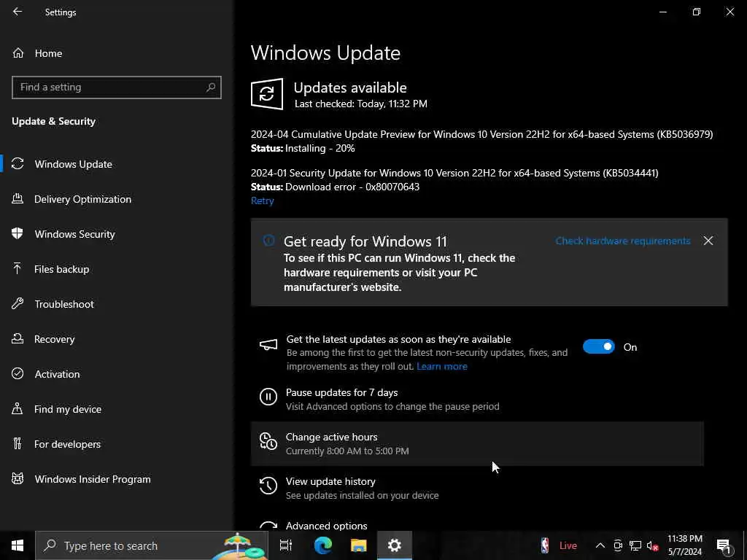
Task: Click the Windows Security shield icon
Action: point(18,233)
